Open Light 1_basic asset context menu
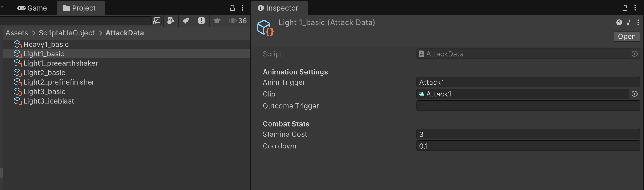644x190 pixels. (x=638, y=22)
